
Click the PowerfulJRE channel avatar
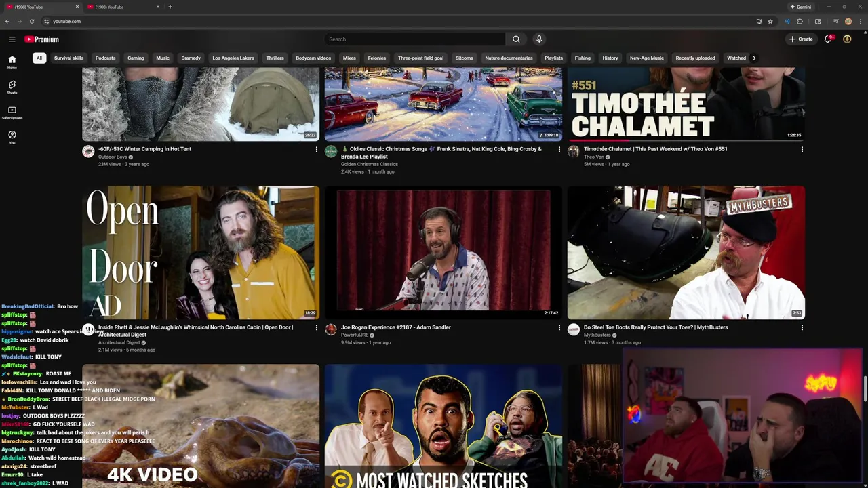331,329
